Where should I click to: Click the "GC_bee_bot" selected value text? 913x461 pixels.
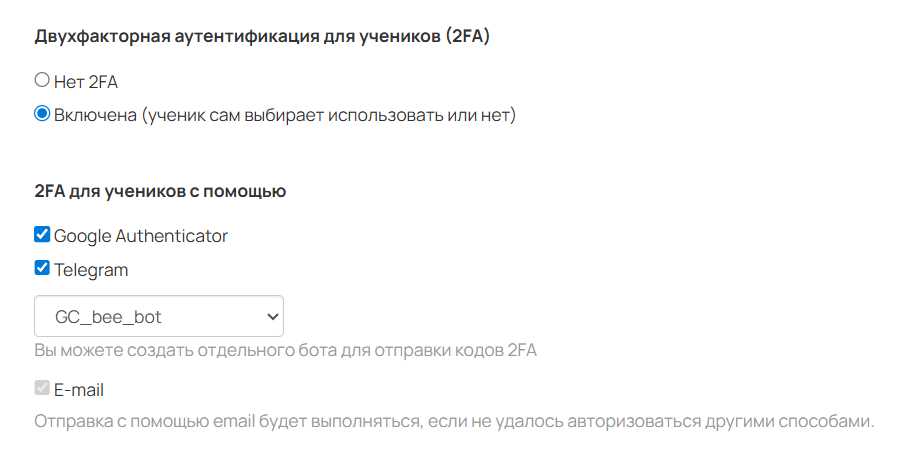(x=108, y=317)
